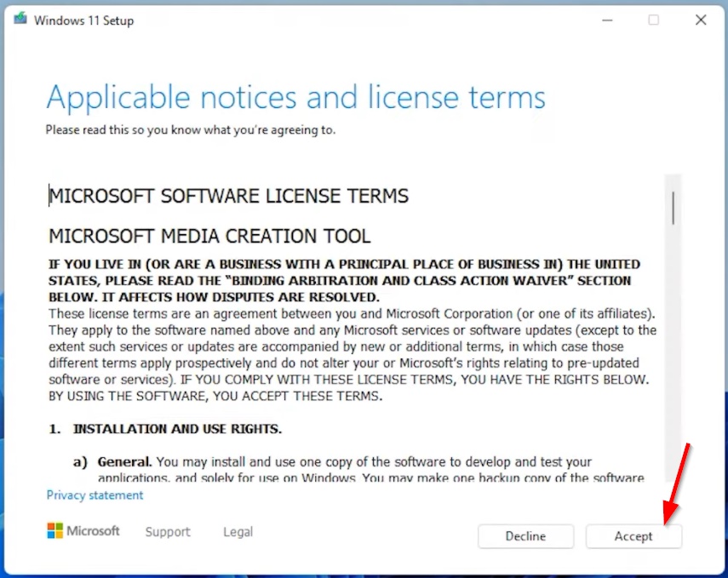Close the Windows 11 Setup window

(x=701, y=20)
